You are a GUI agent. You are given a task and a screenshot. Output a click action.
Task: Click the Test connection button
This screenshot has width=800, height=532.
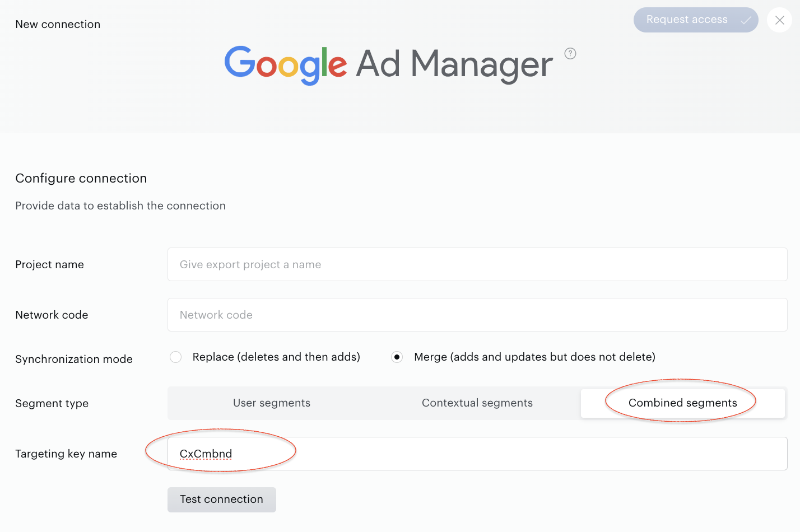click(222, 500)
